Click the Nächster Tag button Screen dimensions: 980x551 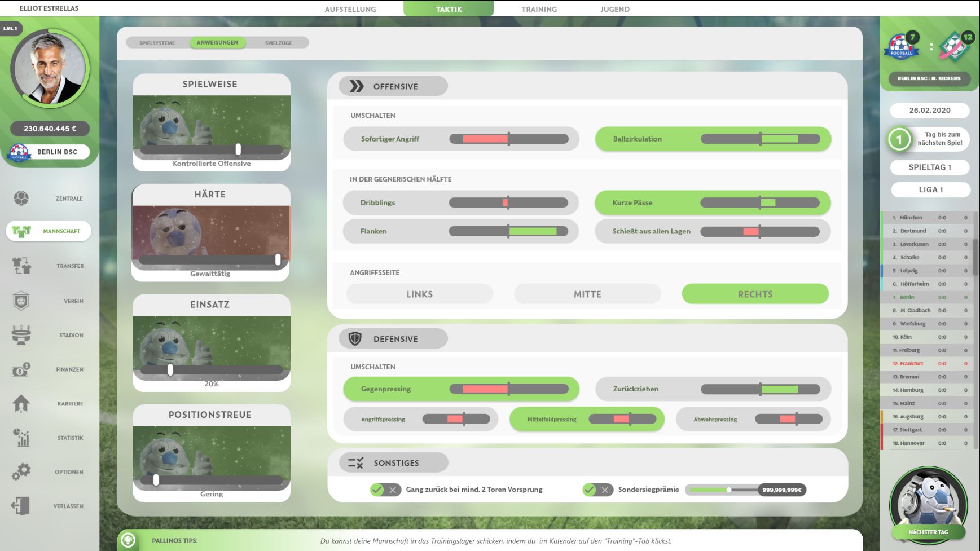coord(928,532)
